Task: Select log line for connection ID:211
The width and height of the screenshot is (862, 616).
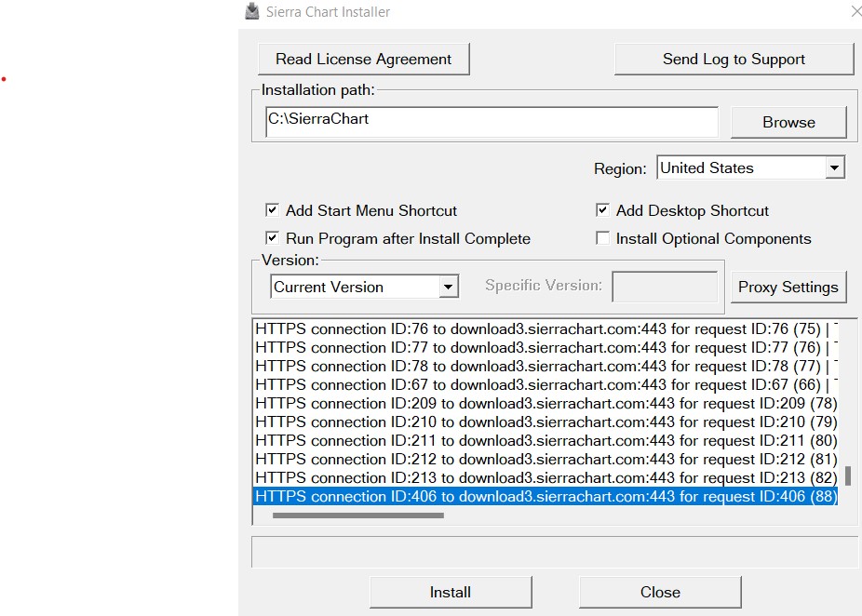Action: coord(546,441)
